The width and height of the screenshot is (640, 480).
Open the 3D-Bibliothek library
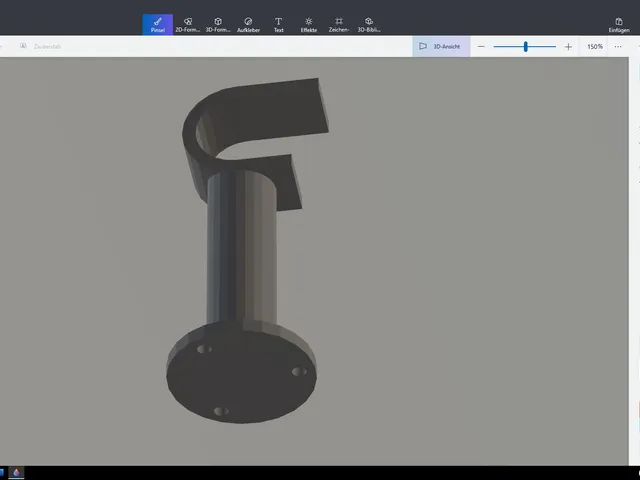369,24
